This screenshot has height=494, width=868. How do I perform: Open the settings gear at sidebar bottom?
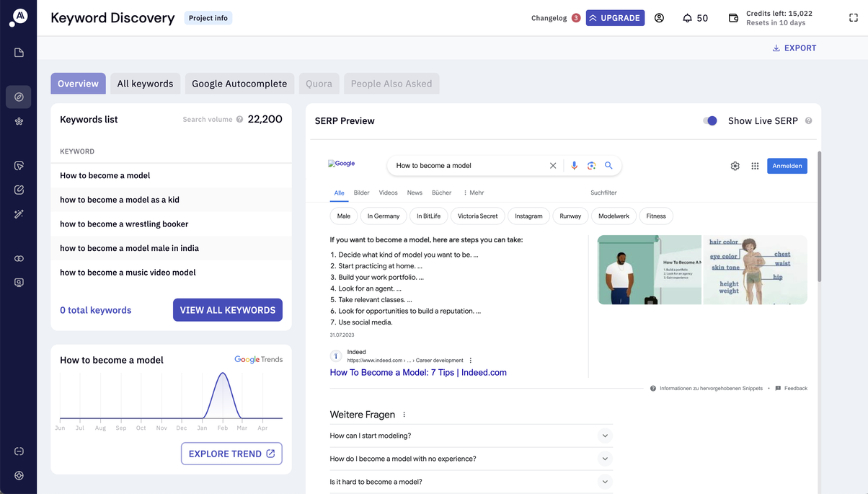(x=19, y=475)
